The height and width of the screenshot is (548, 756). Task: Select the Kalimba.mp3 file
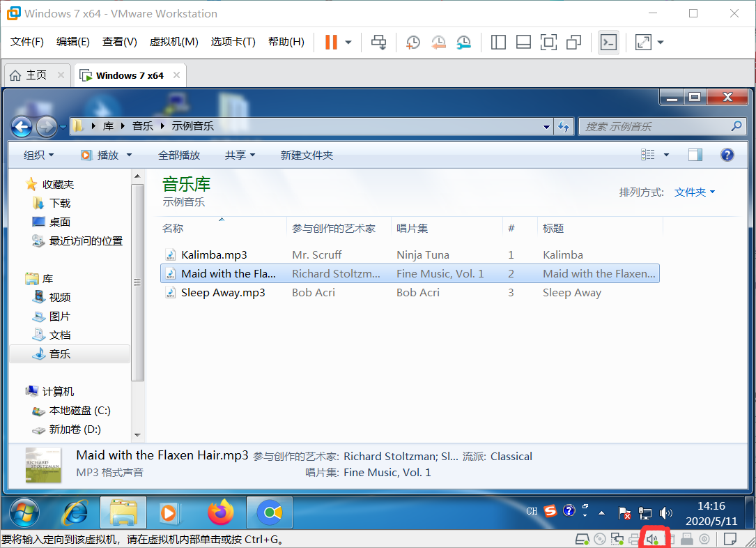214,254
